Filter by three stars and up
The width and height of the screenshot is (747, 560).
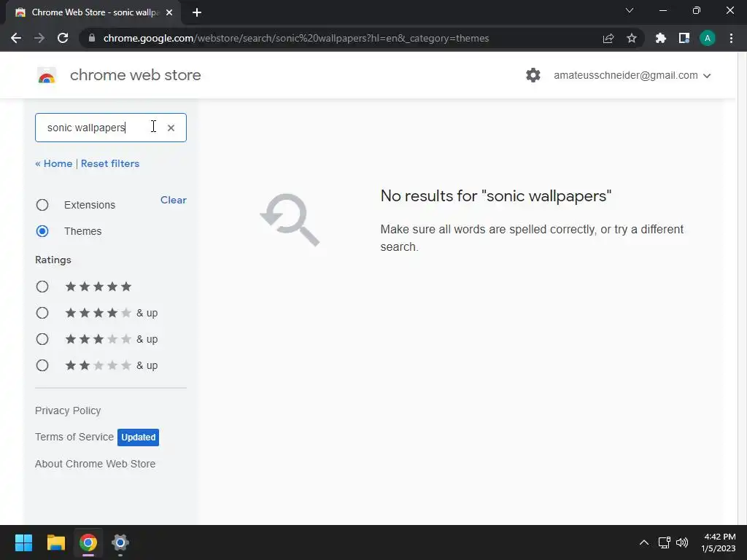point(42,339)
